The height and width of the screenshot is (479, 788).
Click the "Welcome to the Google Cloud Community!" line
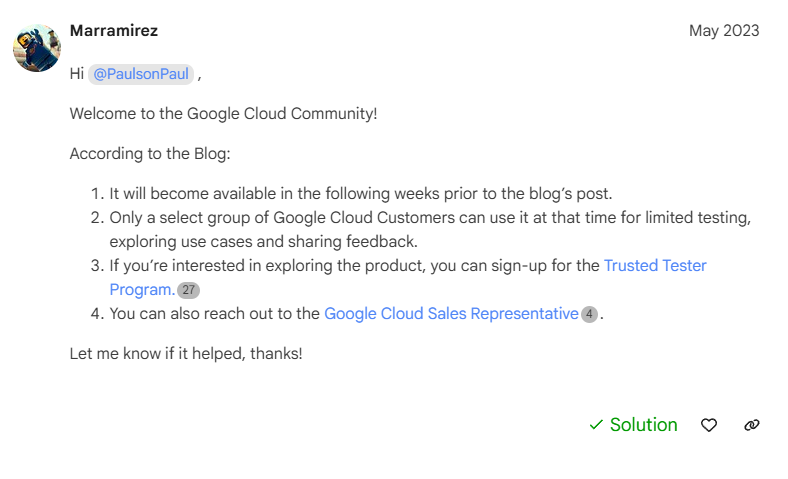pos(223,114)
